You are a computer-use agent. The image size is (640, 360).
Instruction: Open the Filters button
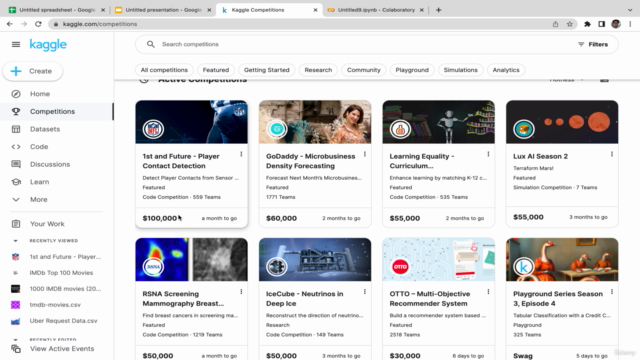593,44
